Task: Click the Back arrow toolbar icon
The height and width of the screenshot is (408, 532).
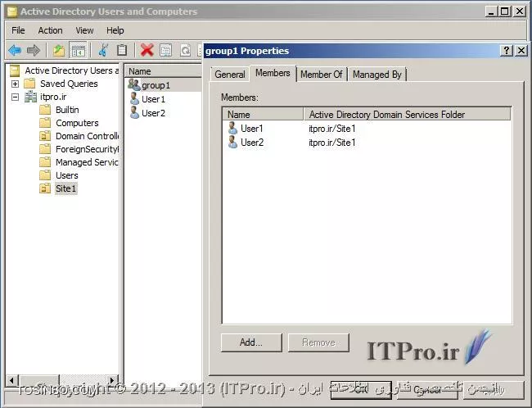Action: (15, 50)
